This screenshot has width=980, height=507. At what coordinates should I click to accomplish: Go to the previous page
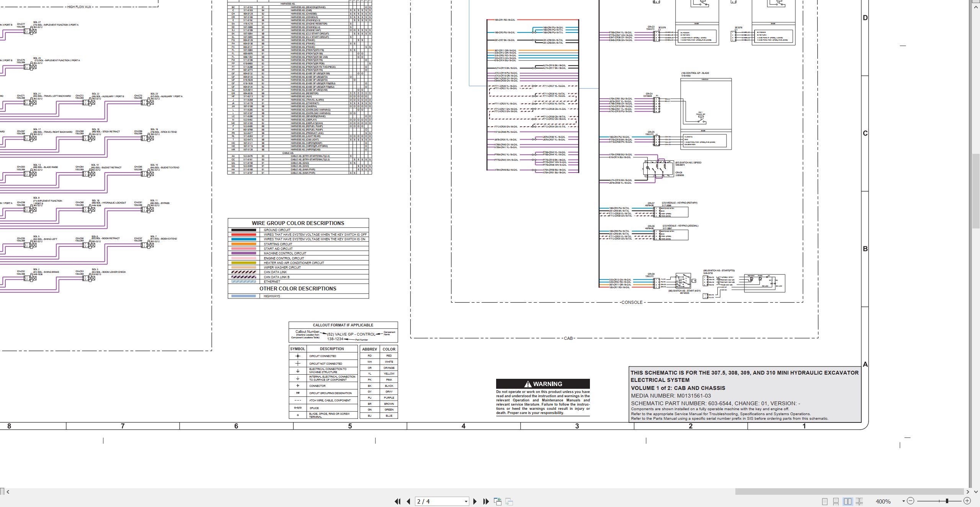coord(408,501)
